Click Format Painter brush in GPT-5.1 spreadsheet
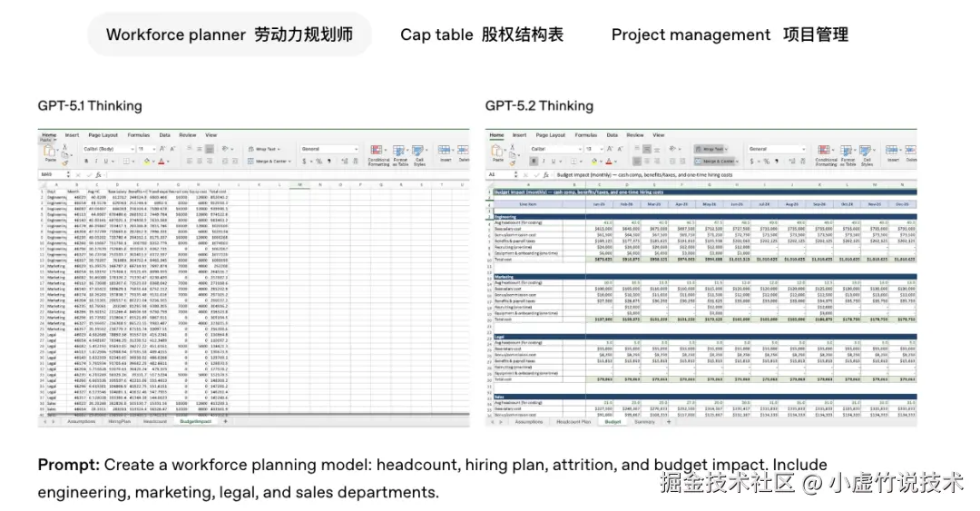This screenshot has width=980, height=511. (65, 163)
